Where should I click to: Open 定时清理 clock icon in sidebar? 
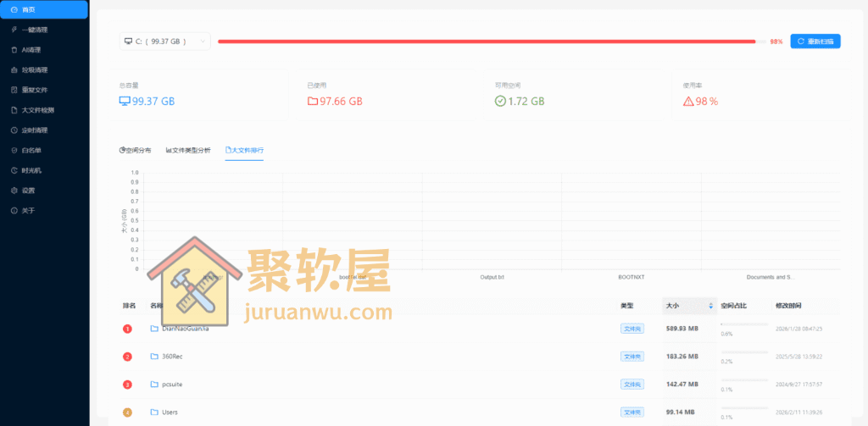(x=14, y=130)
